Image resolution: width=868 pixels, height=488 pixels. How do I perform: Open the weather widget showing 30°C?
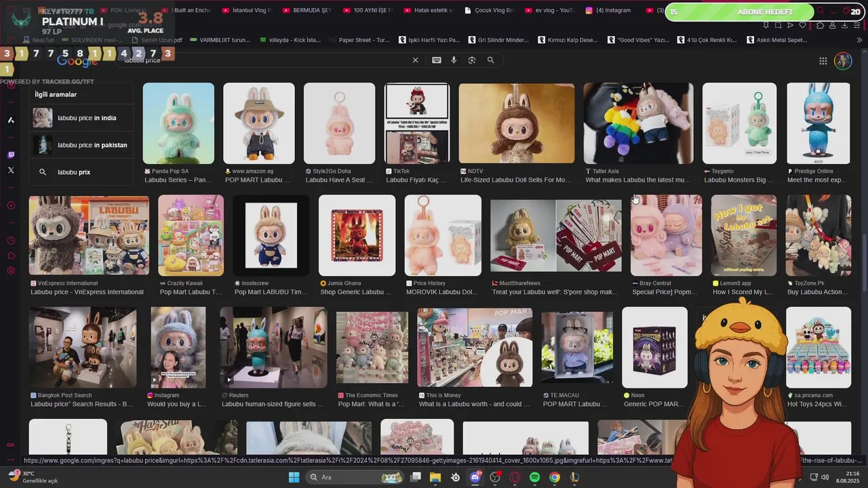pyautogui.click(x=34, y=477)
